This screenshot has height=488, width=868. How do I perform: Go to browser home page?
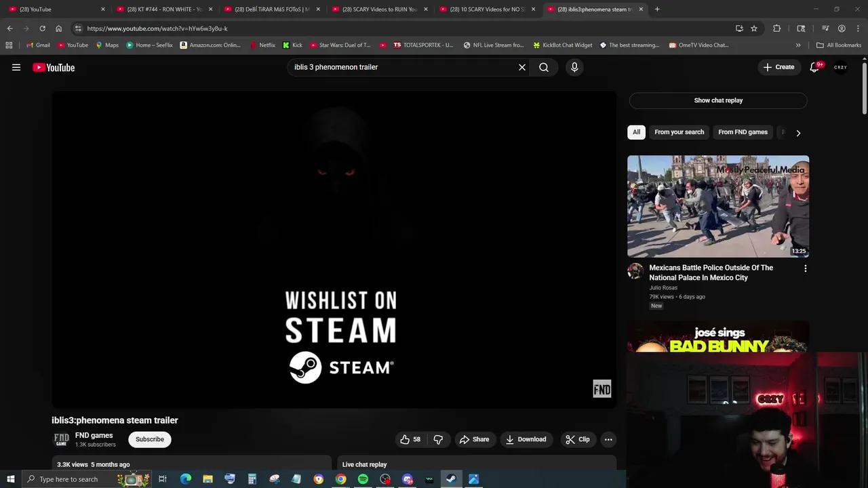tap(58, 28)
